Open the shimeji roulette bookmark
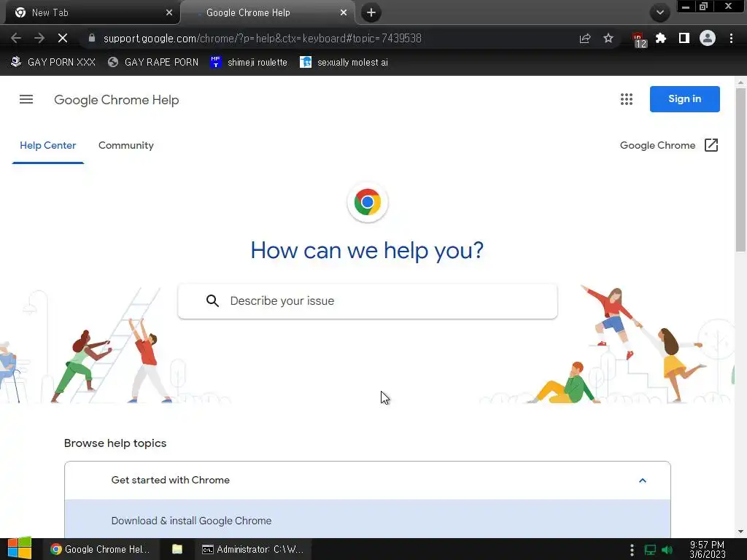Screen dimensions: 747x560 pyautogui.click(x=249, y=63)
